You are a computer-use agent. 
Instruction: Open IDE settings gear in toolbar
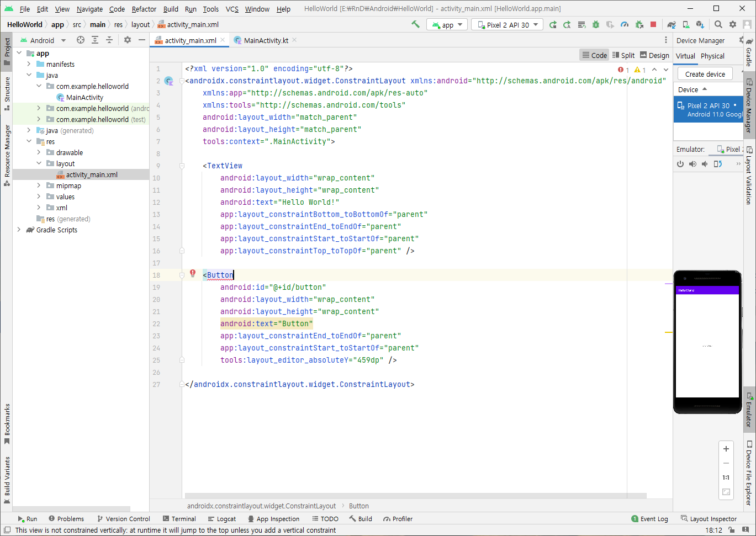coord(733,24)
